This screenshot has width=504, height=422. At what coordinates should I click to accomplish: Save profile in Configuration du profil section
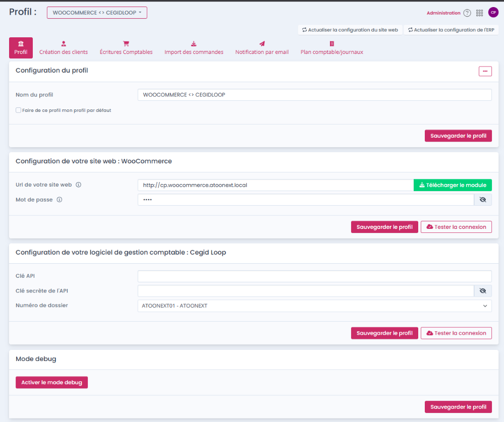click(458, 136)
